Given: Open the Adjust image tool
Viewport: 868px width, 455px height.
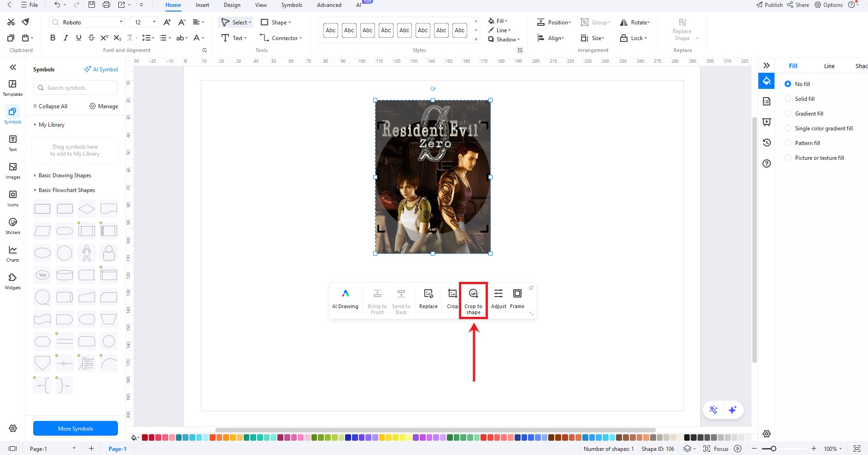Looking at the screenshot, I should [x=499, y=298].
